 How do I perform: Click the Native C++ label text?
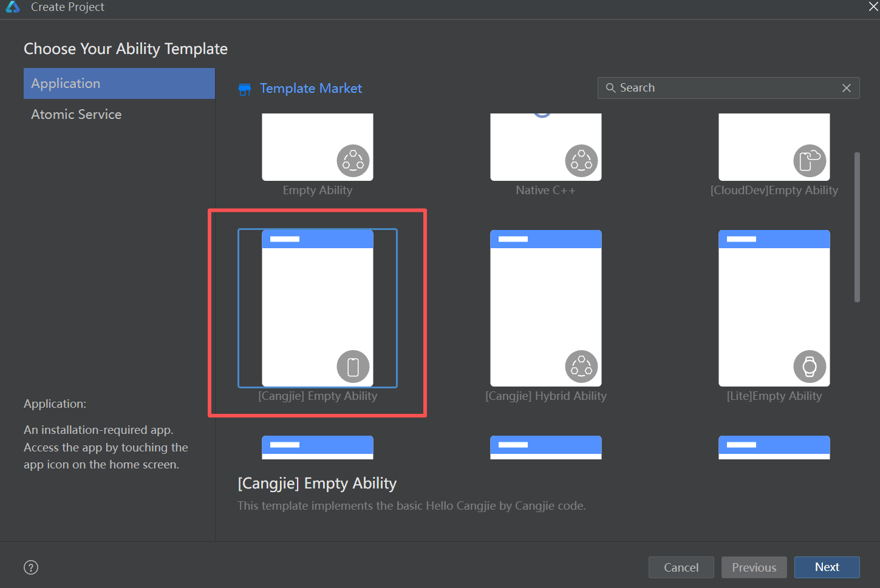coord(546,190)
